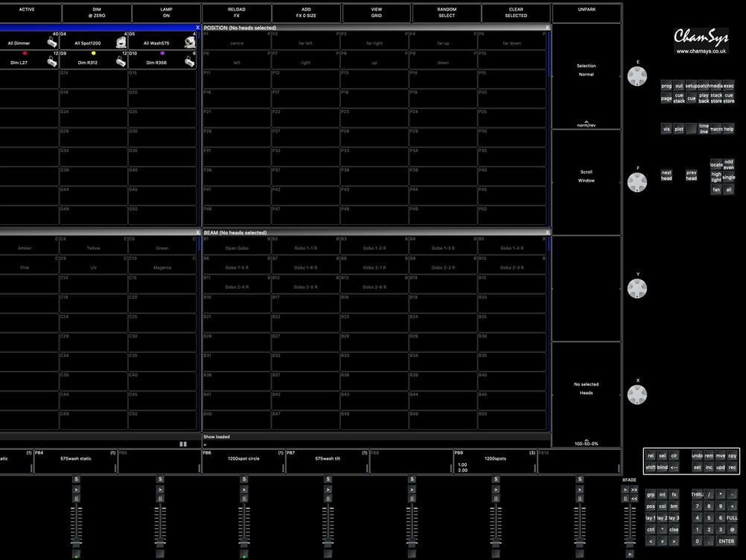Select the 'Magenta' colour palette
The image size is (746, 560).
[x=162, y=265]
